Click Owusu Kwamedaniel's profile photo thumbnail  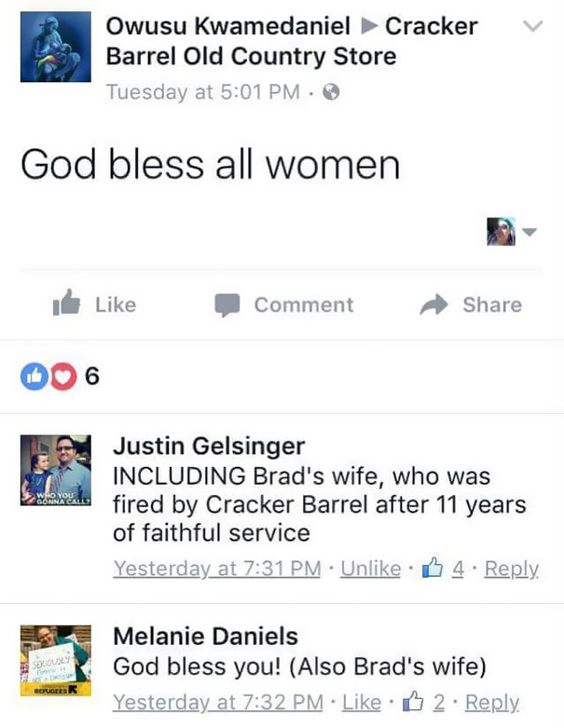[x=55, y=47]
